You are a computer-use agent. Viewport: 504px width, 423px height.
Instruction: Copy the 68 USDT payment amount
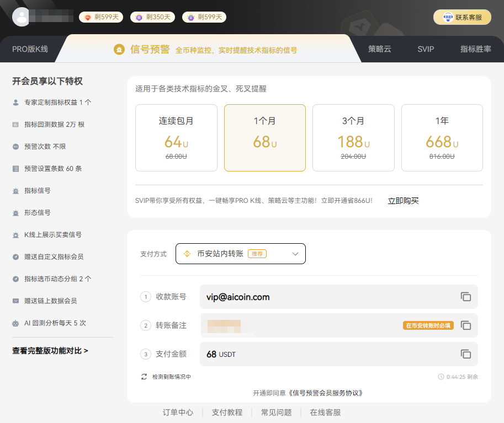(x=466, y=354)
